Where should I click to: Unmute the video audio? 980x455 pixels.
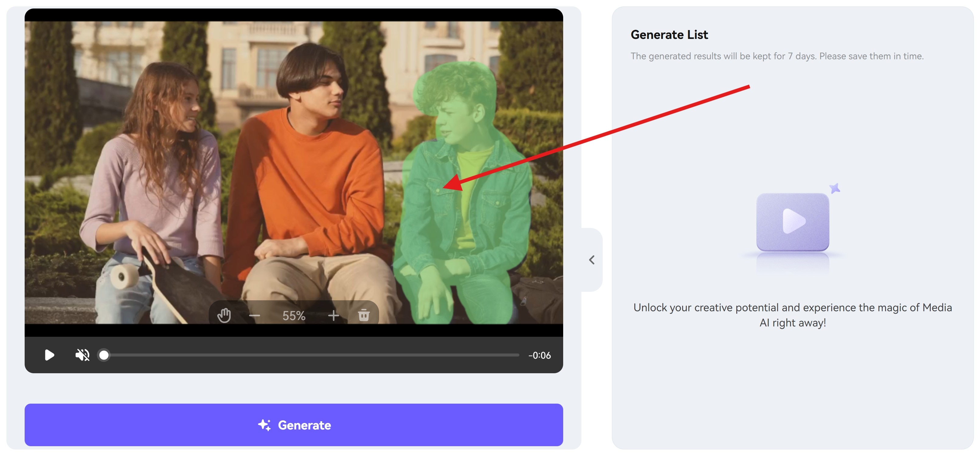click(82, 355)
